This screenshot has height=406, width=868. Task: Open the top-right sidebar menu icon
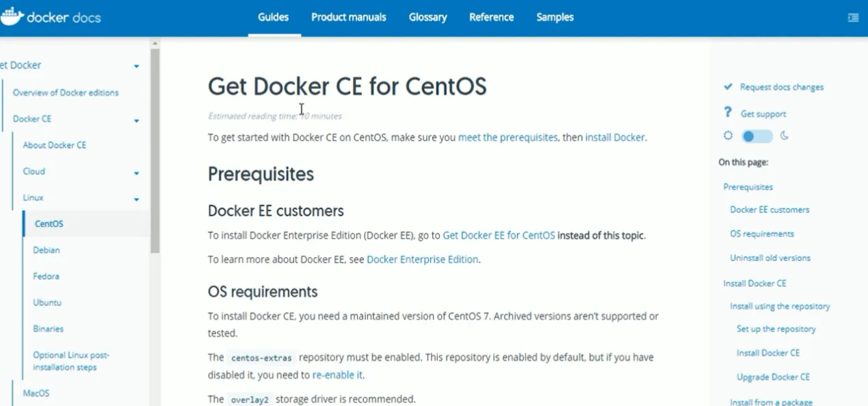(x=853, y=18)
